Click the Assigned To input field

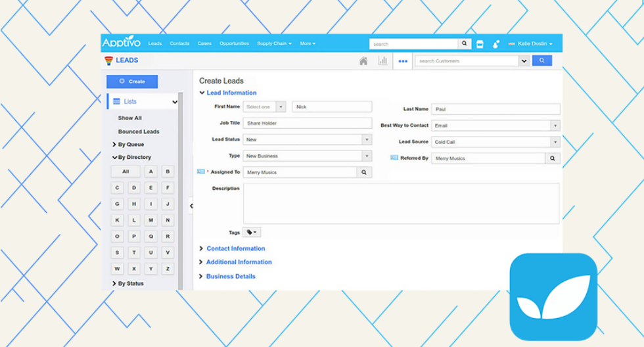coord(300,172)
